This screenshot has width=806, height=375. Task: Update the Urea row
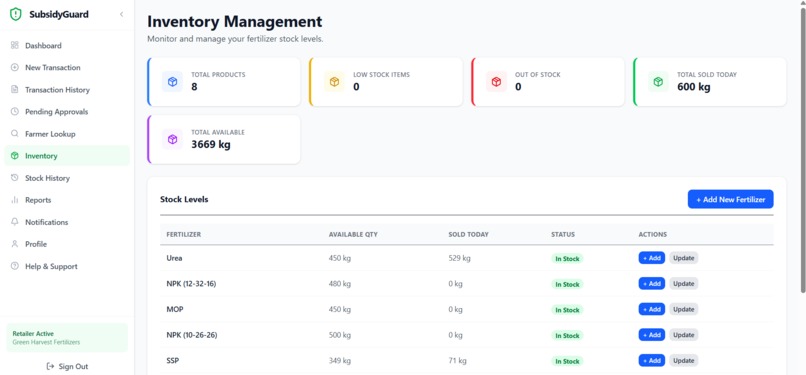pos(684,258)
